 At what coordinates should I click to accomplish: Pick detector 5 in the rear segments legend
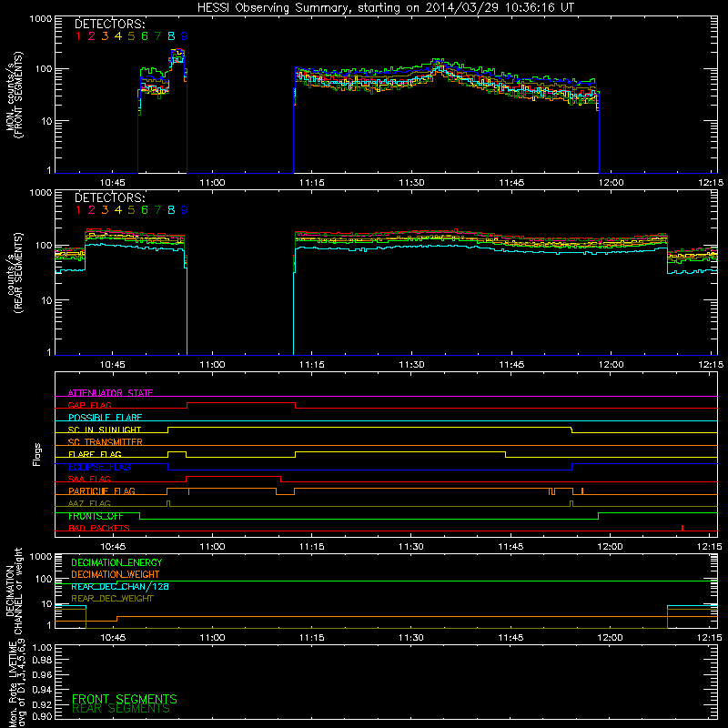pyautogui.click(x=131, y=210)
